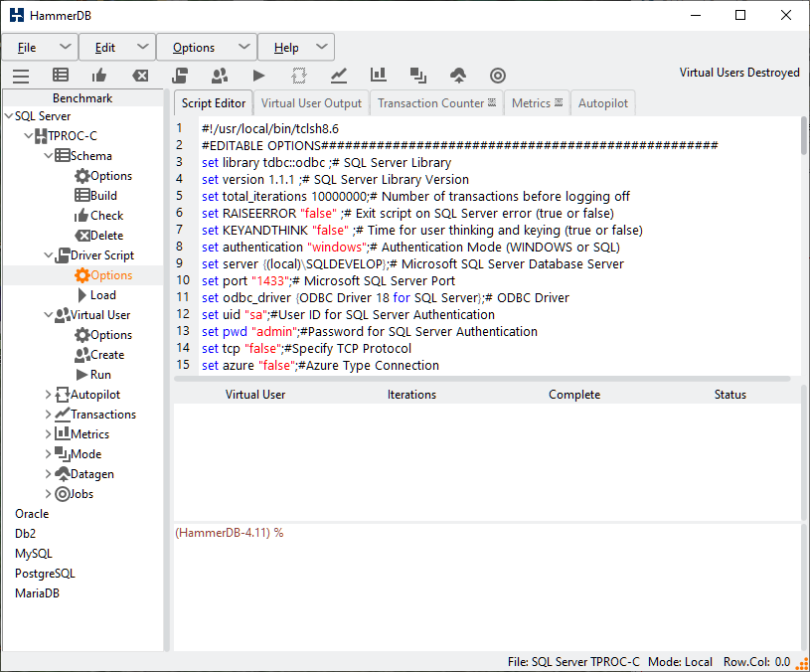810x672 pixels.
Task: Click the thumbs-up Check Schema toolbar icon
Action: 99,76
